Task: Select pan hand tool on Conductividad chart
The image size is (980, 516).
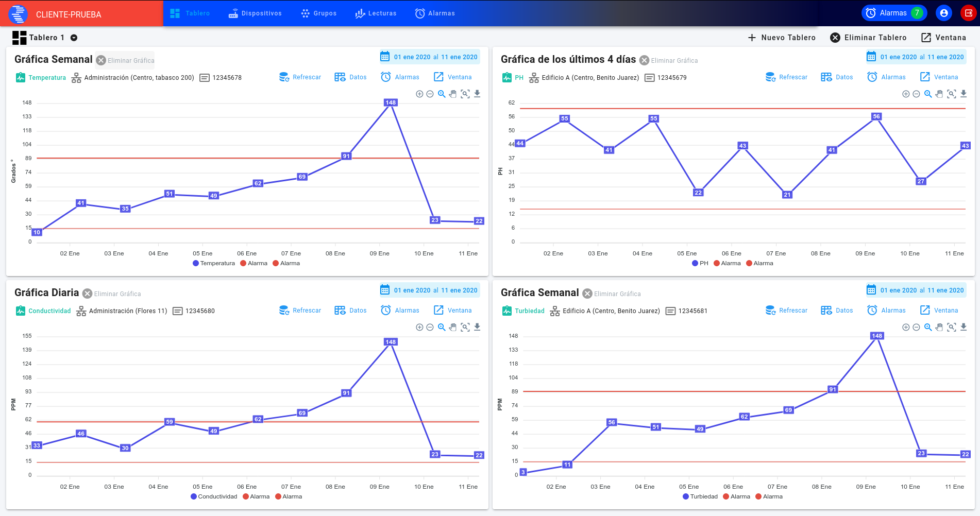Action: pyautogui.click(x=453, y=327)
